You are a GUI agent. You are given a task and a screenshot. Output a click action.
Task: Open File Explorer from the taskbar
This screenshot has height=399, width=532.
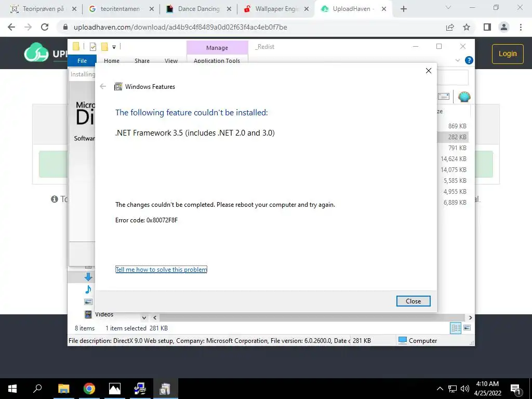(63, 389)
